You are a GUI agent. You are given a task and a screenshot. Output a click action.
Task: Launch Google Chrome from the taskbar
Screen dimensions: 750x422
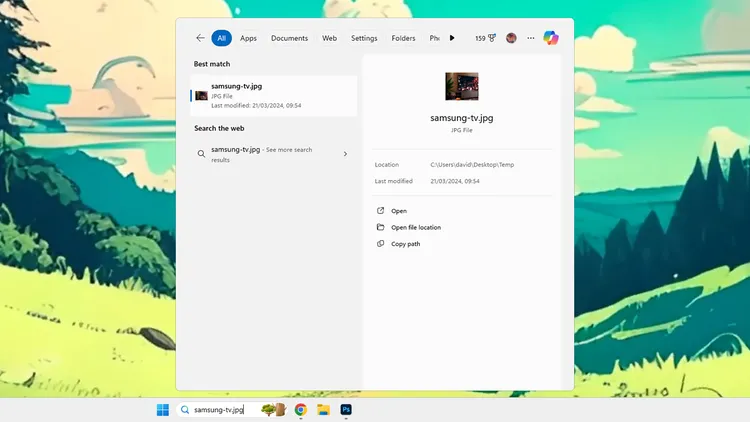click(300, 410)
